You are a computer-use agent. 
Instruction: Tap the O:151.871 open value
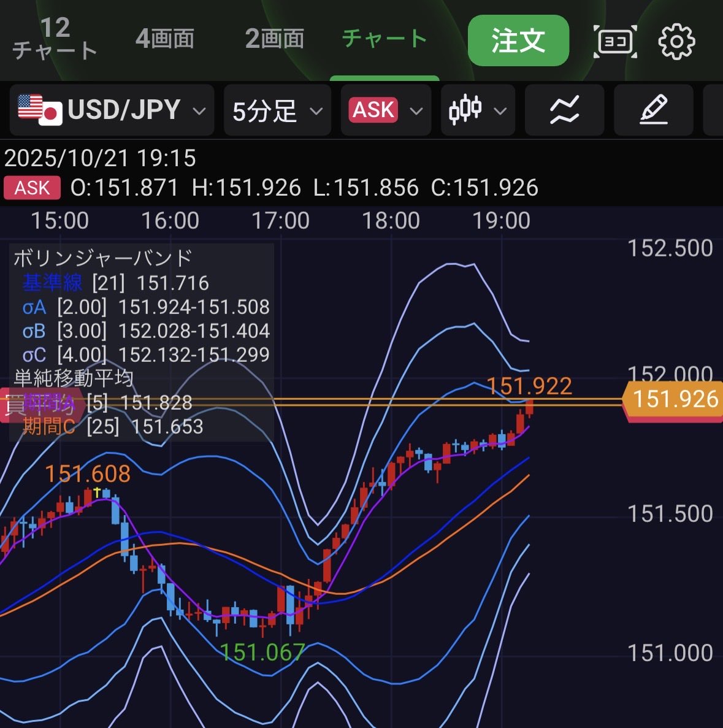(124, 188)
